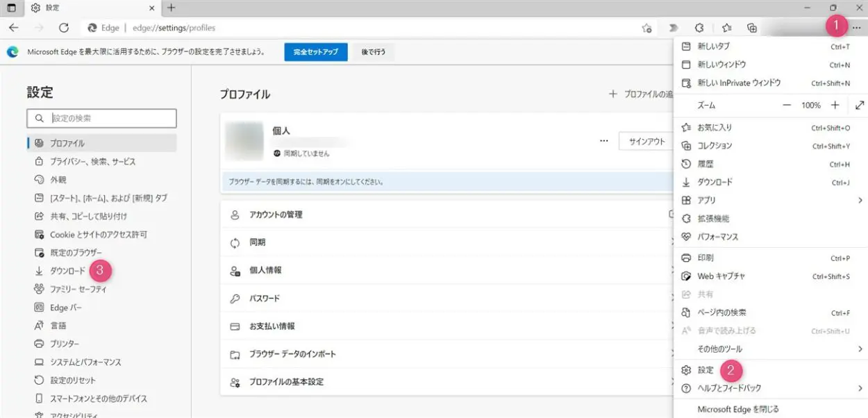Open the Extensions puzzle icon in toolbar
The height and width of the screenshot is (418, 868).
699,28
